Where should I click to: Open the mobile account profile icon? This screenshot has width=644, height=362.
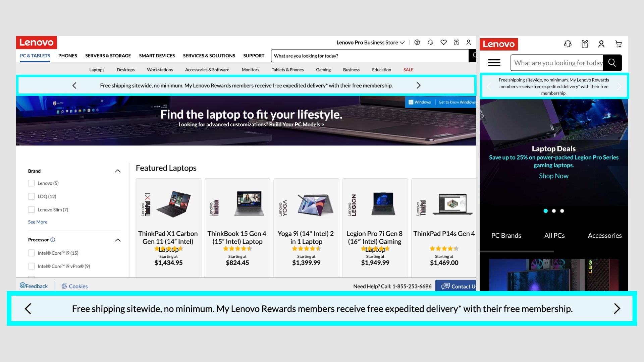pos(601,44)
